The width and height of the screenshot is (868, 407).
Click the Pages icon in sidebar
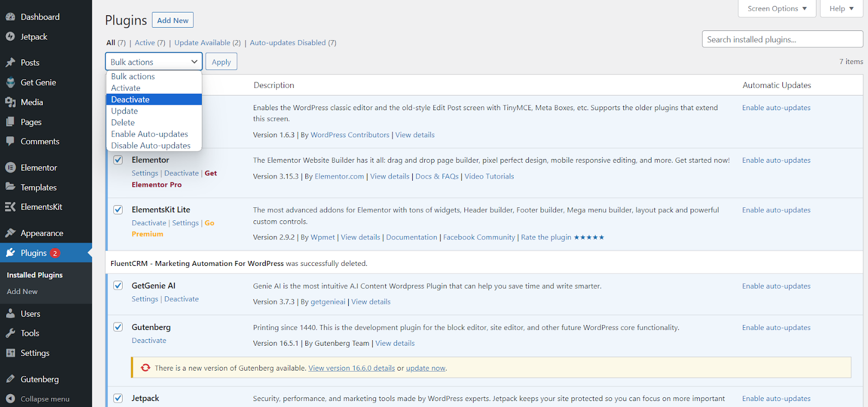point(10,122)
